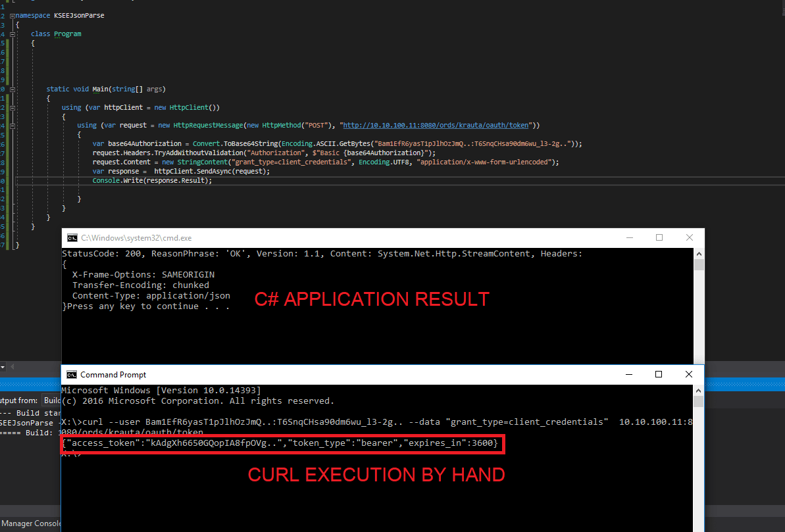Click the access_token JSON response line

click(280, 443)
